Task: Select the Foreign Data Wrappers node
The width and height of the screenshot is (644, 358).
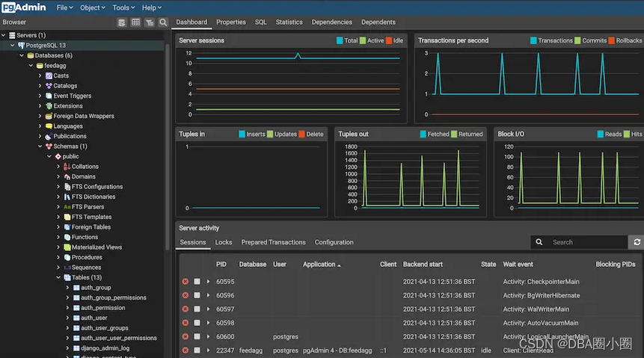Action: tap(84, 116)
